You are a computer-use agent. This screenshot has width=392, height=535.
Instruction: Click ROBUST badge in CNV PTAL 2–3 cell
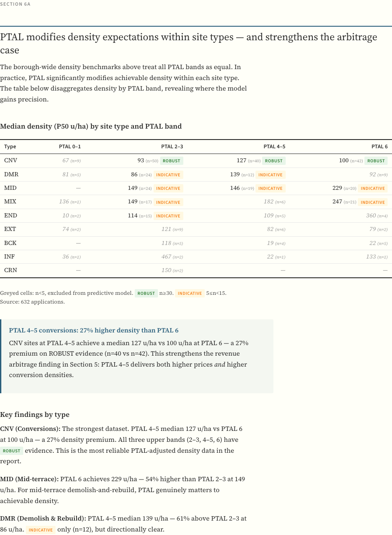[x=171, y=161]
